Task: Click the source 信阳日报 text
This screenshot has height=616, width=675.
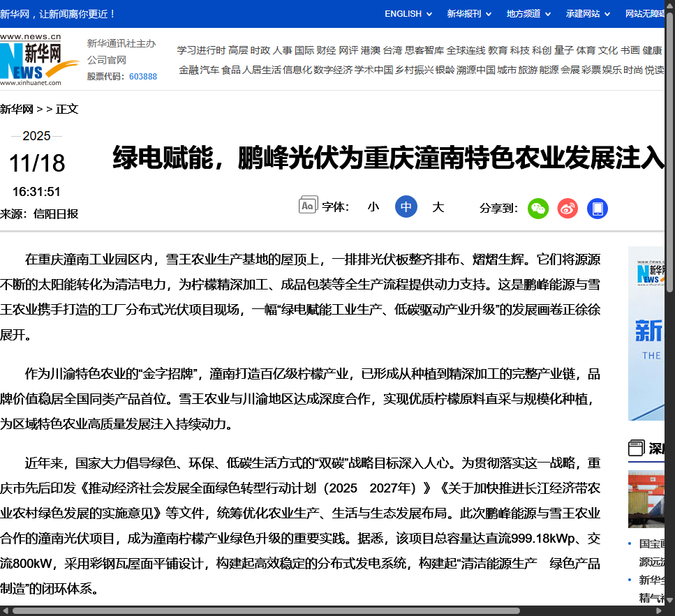Action: click(56, 213)
